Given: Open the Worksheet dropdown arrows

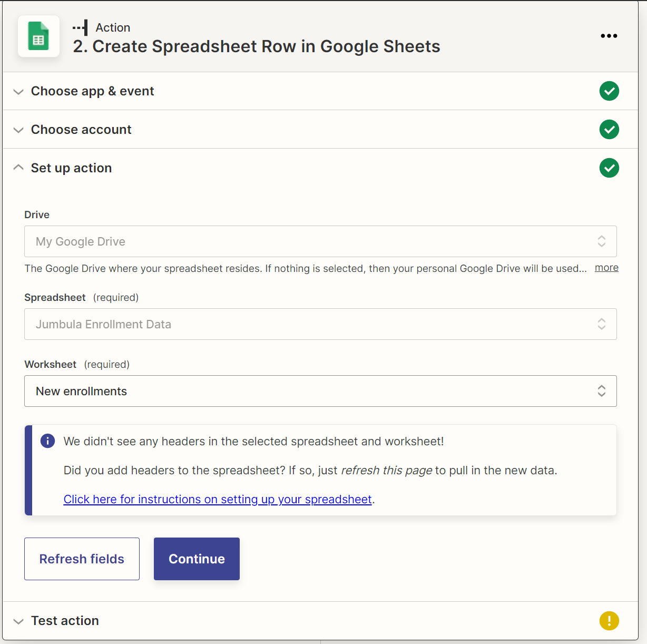Looking at the screenshot, I should [x=601, y=391].
